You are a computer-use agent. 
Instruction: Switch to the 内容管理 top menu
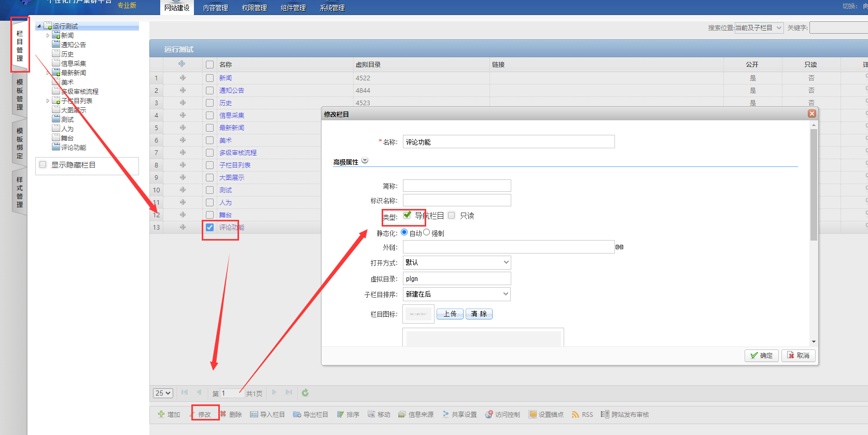tap(215, 8)
